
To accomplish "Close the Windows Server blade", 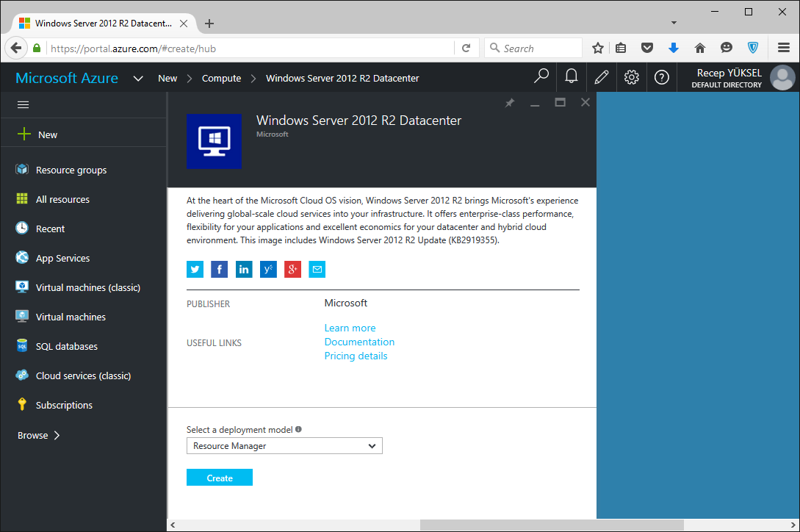I will coord(585,103).
